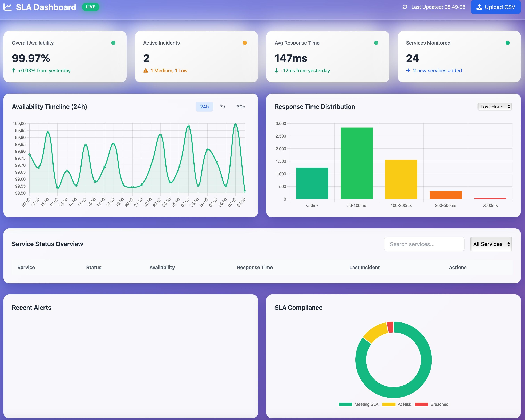Click the orange status dot on Active Incidents
This screenshot has width=525, height=420.
click(x=245, y=43)
